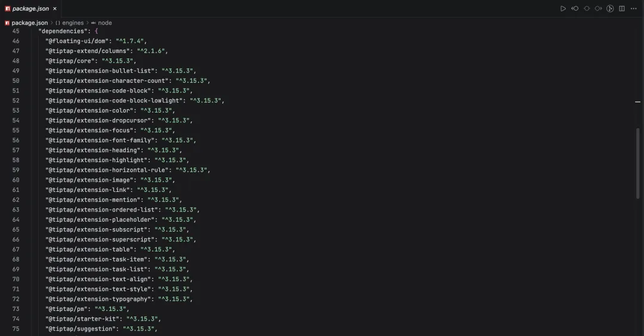Click package.json breadcrumb
The height and width of the screenshot is (336, 644).
(30, 23)
